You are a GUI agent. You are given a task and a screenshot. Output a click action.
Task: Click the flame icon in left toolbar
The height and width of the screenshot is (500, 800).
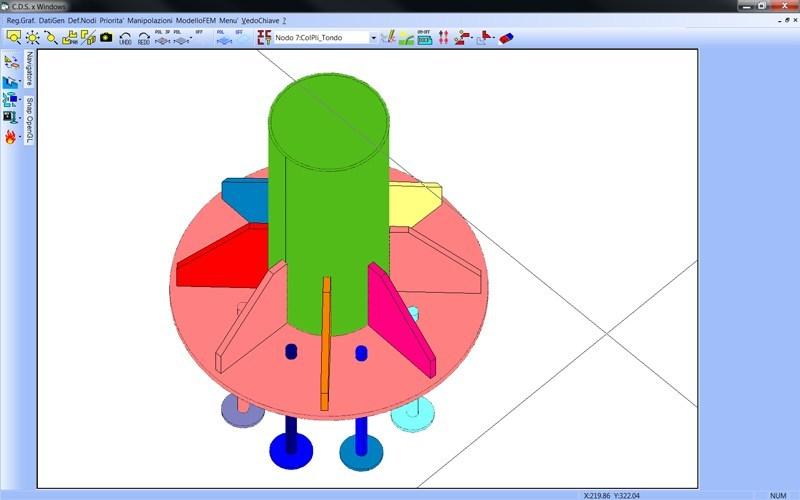pyautogui.click(x=11, y=136)
